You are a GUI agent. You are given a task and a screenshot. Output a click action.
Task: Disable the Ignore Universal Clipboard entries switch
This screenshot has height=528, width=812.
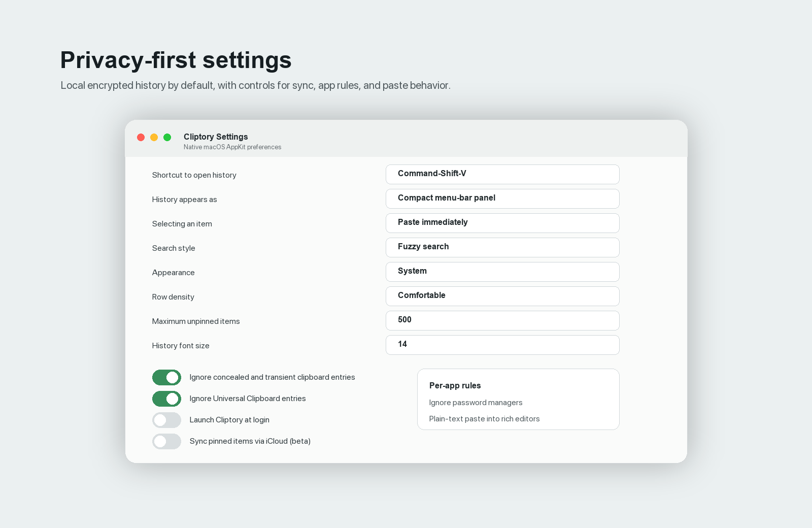click(166, 399)
